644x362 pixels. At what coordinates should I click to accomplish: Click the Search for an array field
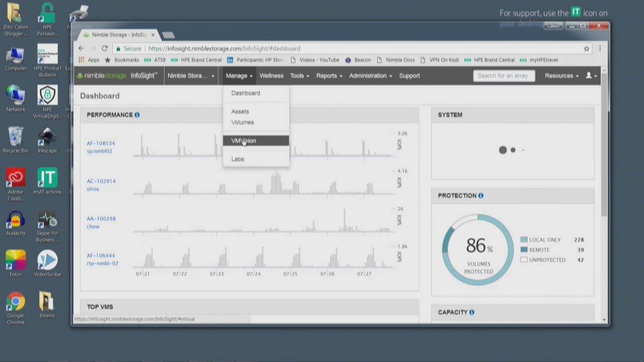tap(504, 75)
